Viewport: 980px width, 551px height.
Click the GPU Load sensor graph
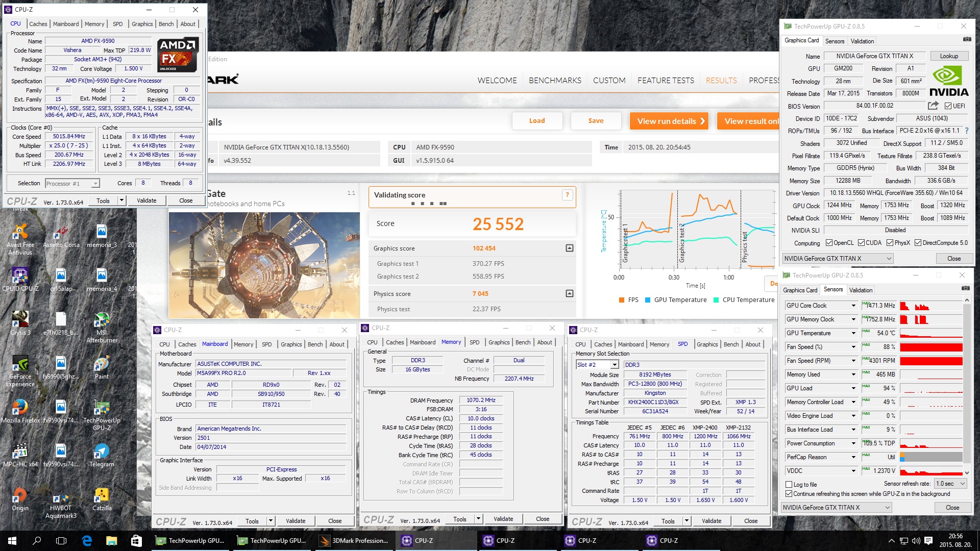click(x=931, y=388)
